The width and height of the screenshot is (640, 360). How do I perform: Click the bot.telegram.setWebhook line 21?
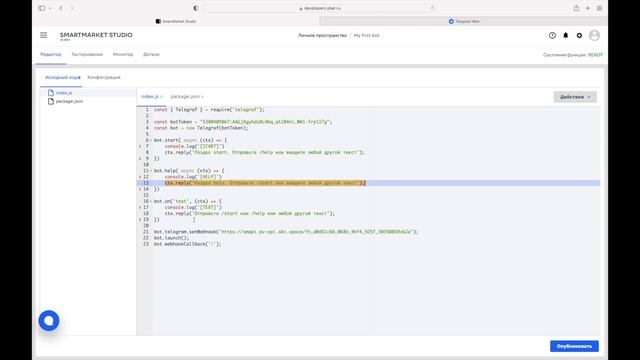tap(286, 232)
